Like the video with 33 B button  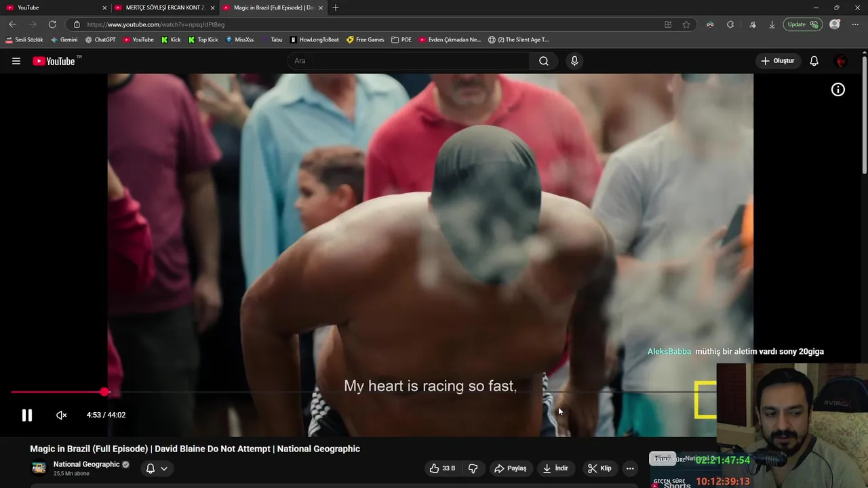442,468
